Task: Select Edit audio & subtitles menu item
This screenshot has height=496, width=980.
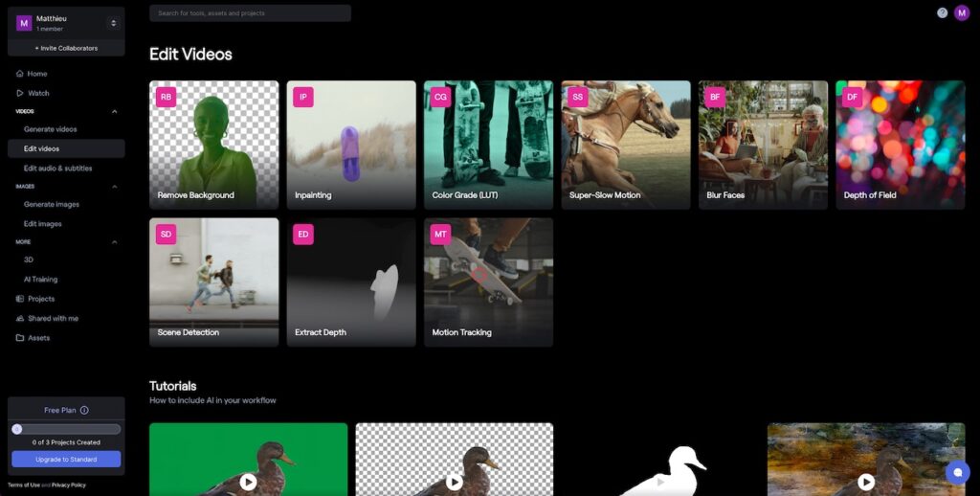Action: [58, 169]
